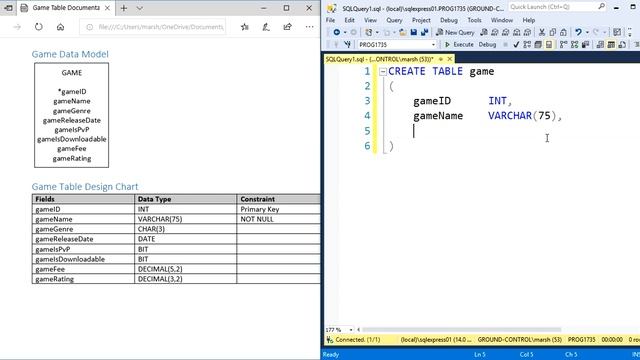Click the database engine query icon after New Query

coord(484,32)
